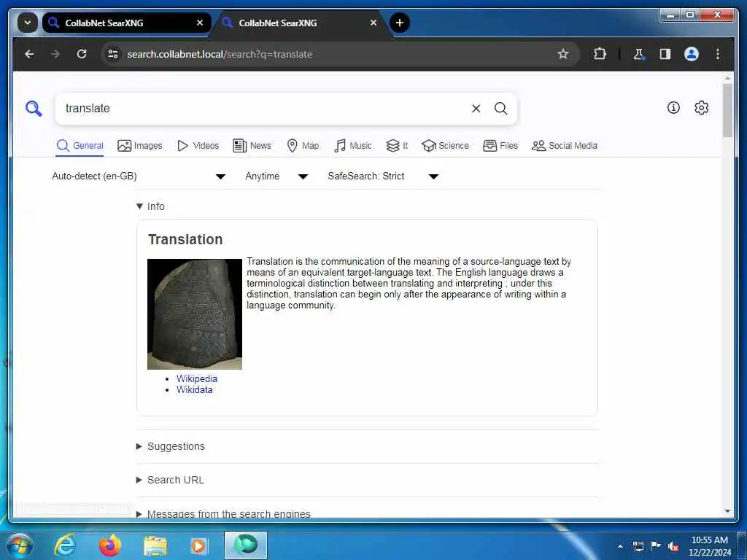Click the Translation heading
Screen dimensions: 747x560
[185, 239]
